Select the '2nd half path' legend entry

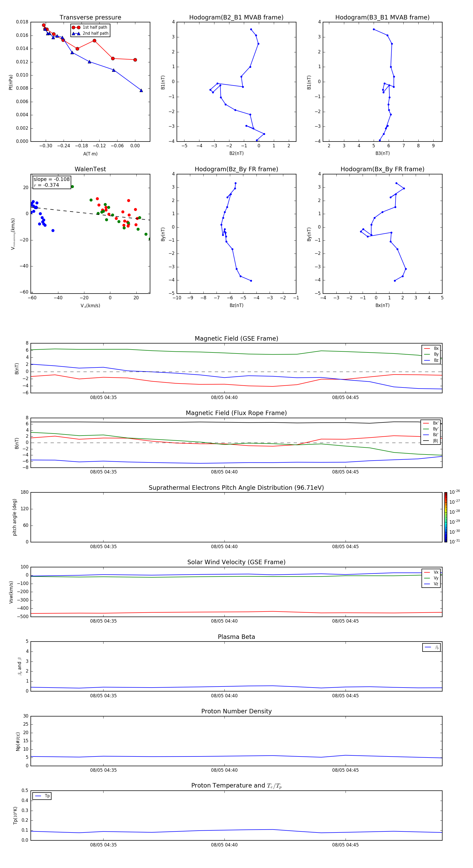pyautogui.click(x=90, y=33)
